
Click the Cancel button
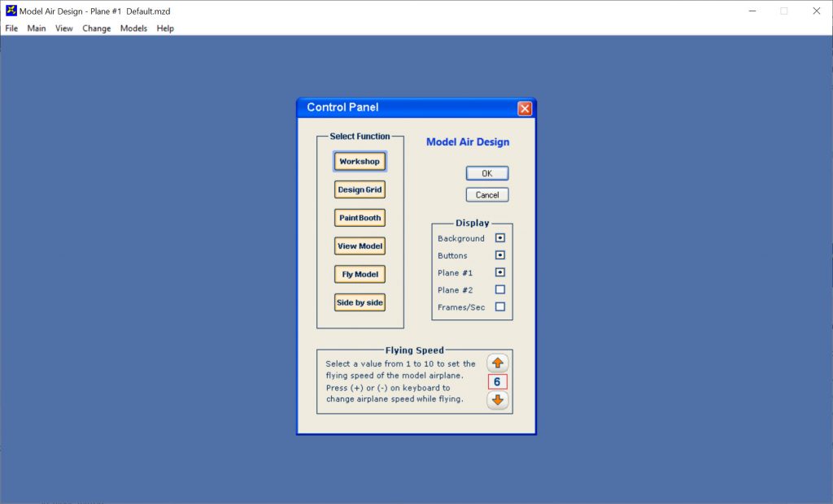click(x=487, y=195)
